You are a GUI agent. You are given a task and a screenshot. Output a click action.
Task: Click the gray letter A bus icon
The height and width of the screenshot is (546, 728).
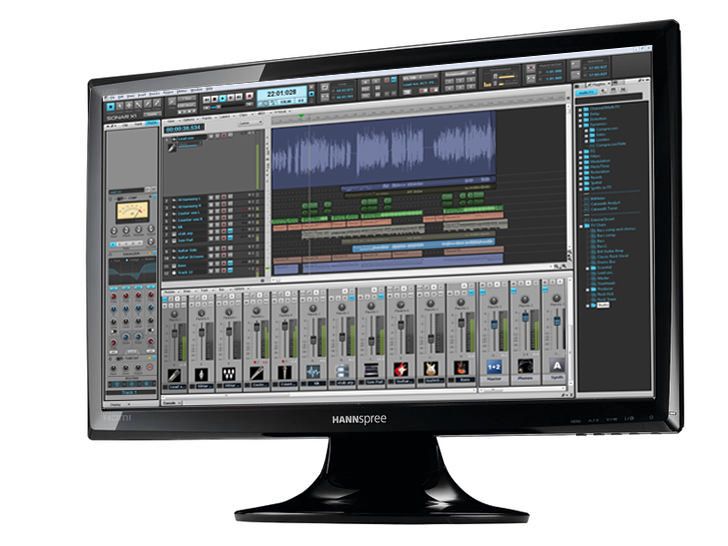click(x=557, y=366)
